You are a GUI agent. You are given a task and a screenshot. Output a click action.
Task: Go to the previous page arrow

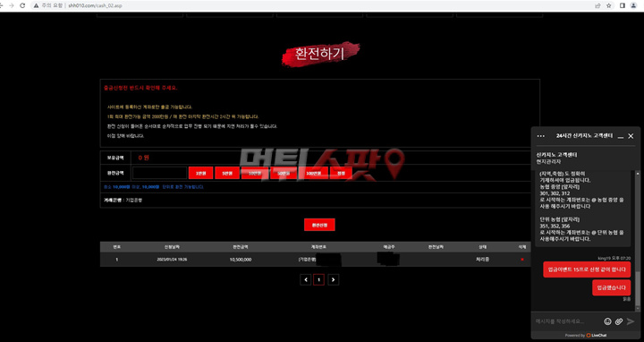pos(305,279)
